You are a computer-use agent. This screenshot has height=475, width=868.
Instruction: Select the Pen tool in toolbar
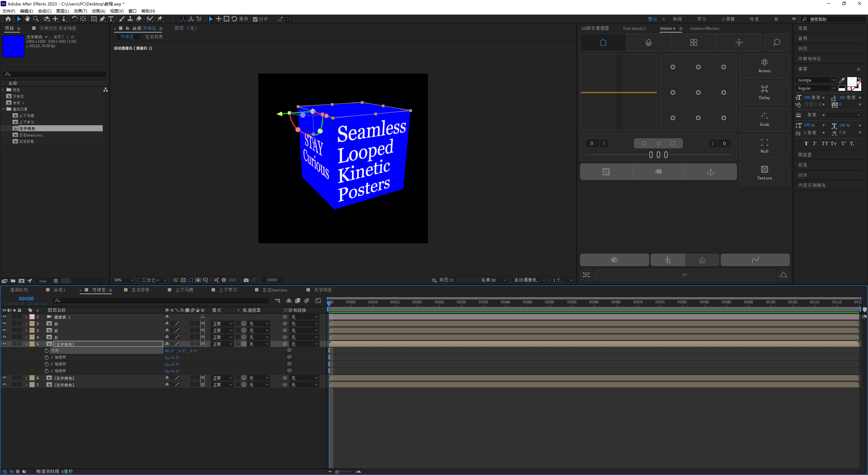(102, 19)
